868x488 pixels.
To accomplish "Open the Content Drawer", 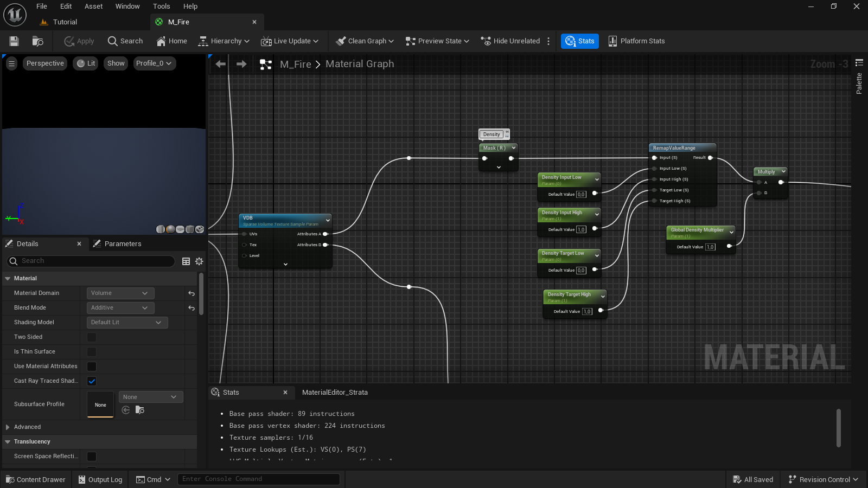I will 35,479.
